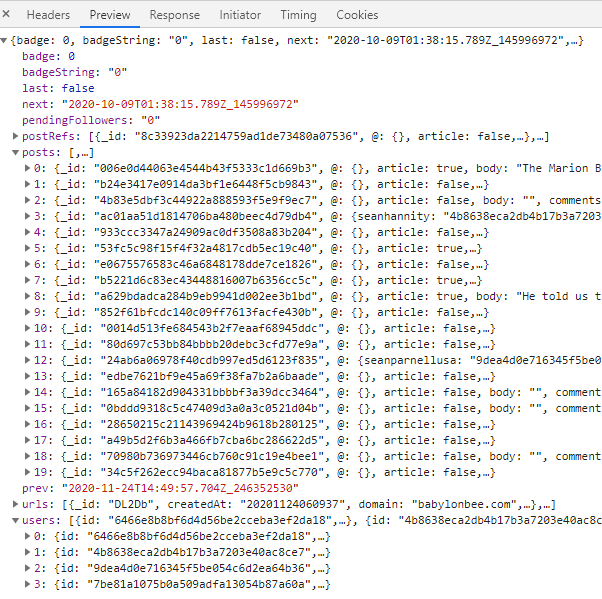The width and height of the screenshot is (602, 599).
Task: Expand post 17 with id a49b5d2f
Action: coord(28,440)
